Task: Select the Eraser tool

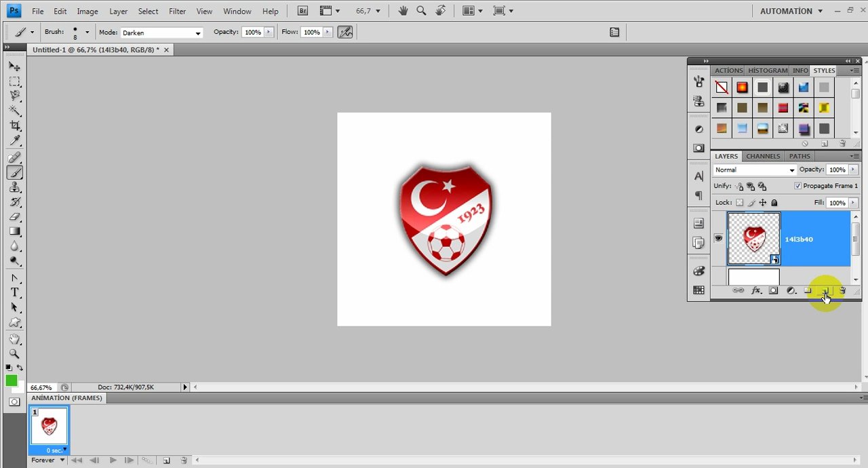Action: [14, 217]
